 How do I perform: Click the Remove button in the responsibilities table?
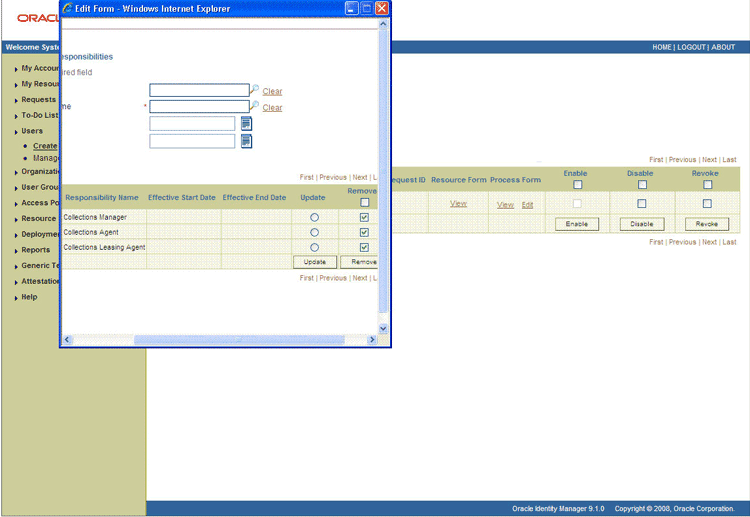coord(360,262)
